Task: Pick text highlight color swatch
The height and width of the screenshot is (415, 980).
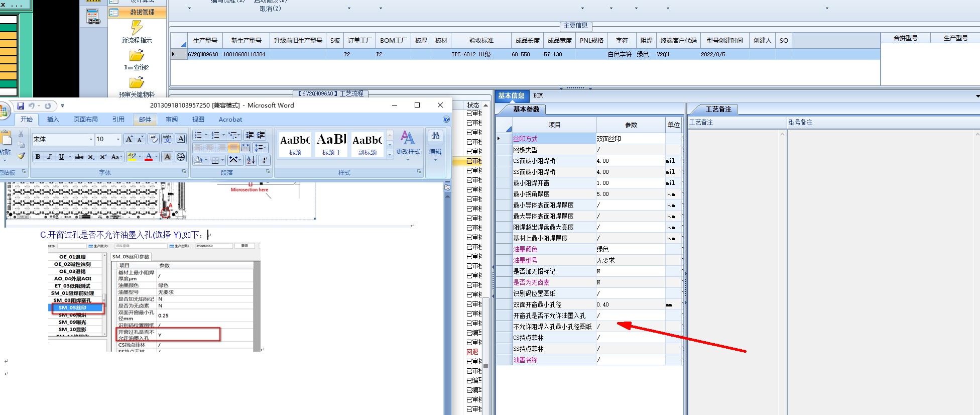Action: (x=132, y=157)
